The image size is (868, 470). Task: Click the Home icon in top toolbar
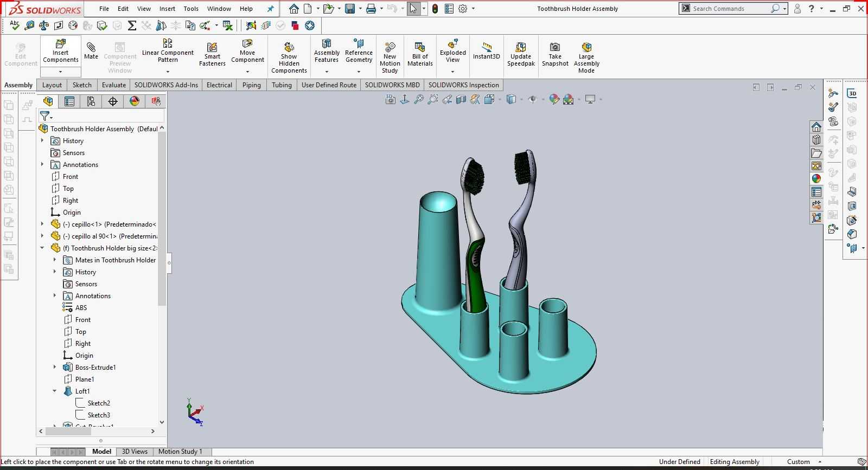[x=293, y=9]
